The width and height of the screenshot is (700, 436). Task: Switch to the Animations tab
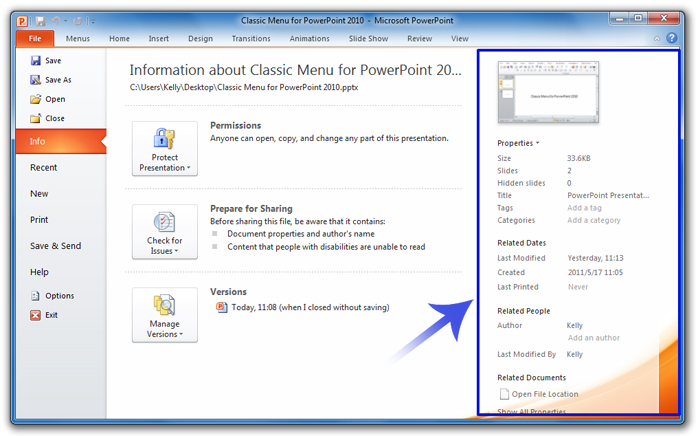click(x=309, y=38)
